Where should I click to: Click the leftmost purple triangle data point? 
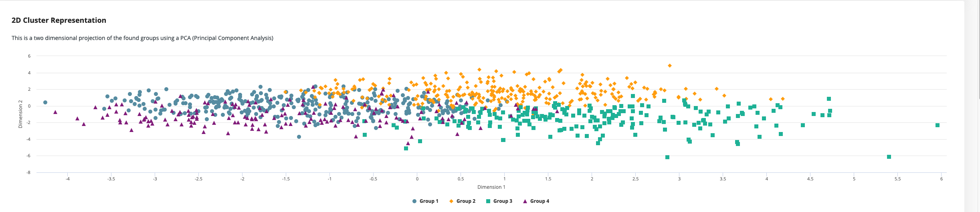(x=55, y=112)
